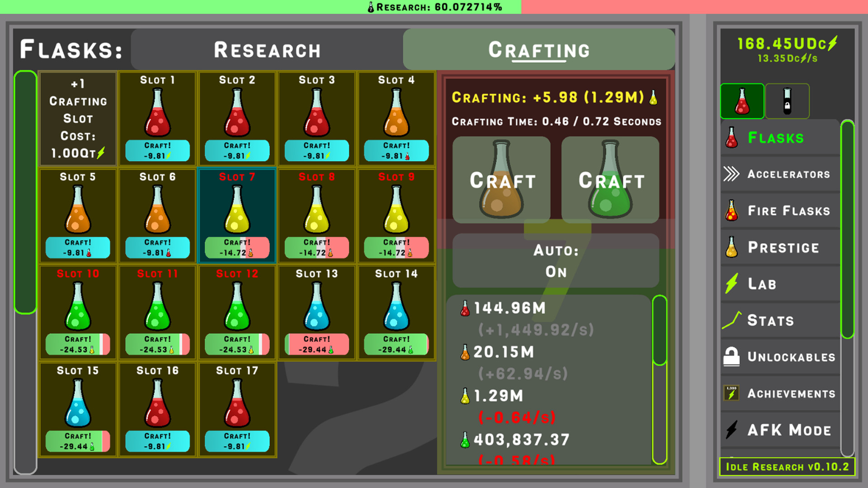
Task: Open the Lab with the lightning bolt icon
Action: click(x=731, y=284)
